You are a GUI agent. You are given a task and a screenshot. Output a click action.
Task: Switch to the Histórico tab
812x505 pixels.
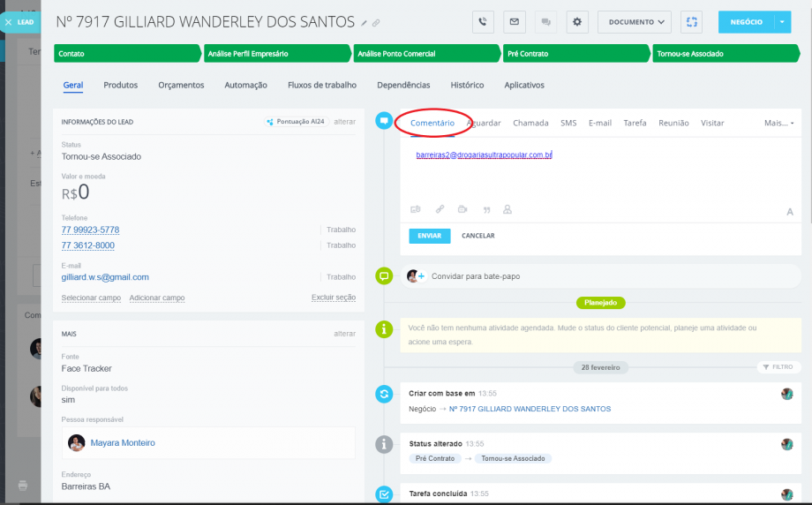[x=467, y=85]
